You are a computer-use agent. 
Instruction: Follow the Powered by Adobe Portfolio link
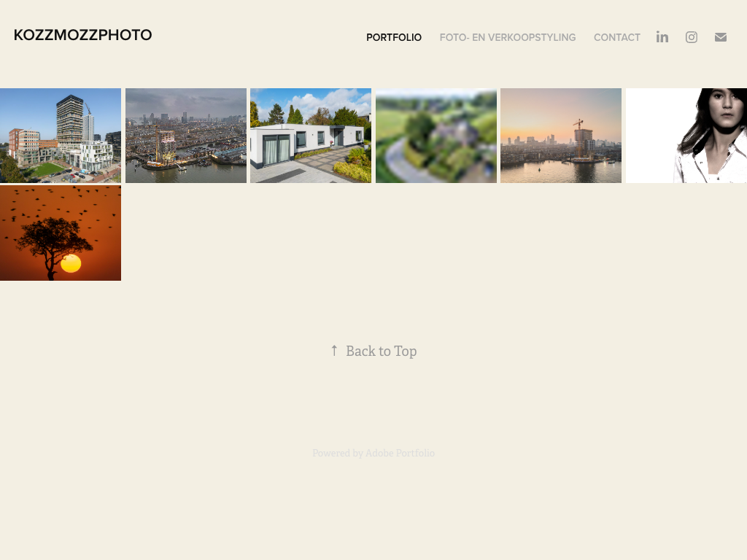pos(373,453)
